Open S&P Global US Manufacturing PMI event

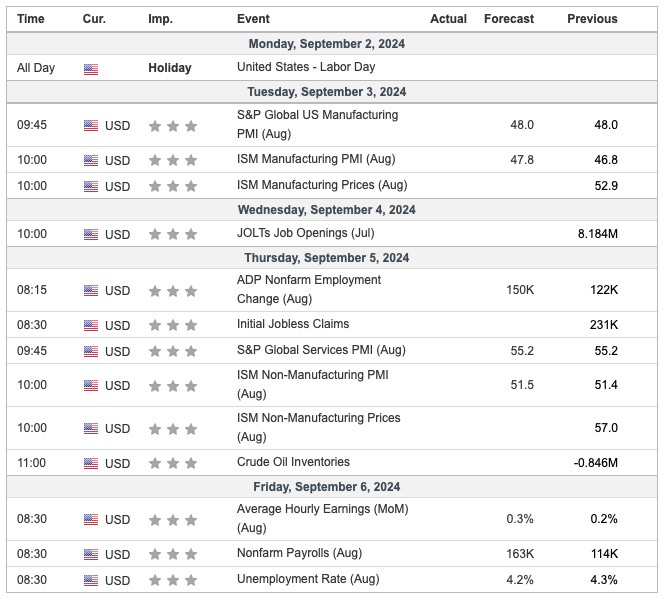317,124
